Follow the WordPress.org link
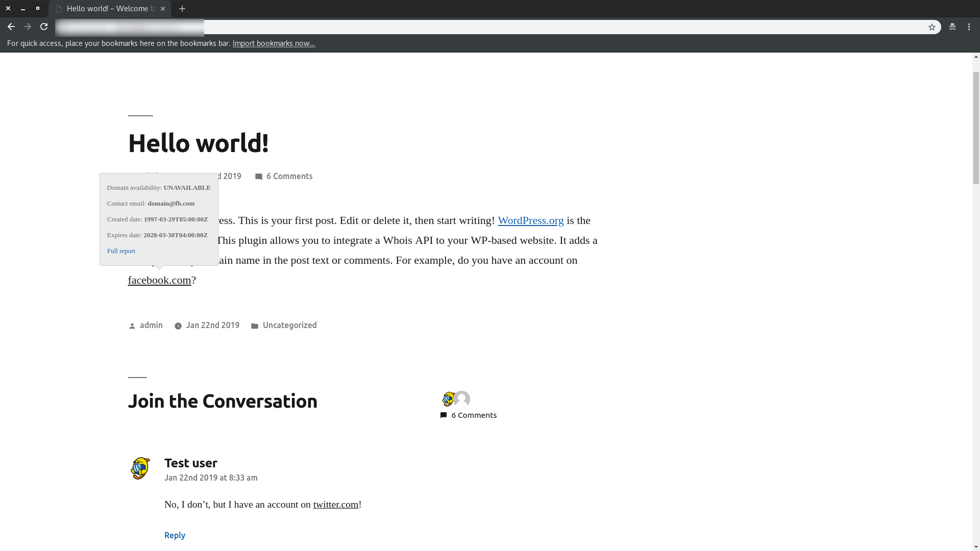The width and height of the screenshot is (980, 551). (x=531, y=220)
